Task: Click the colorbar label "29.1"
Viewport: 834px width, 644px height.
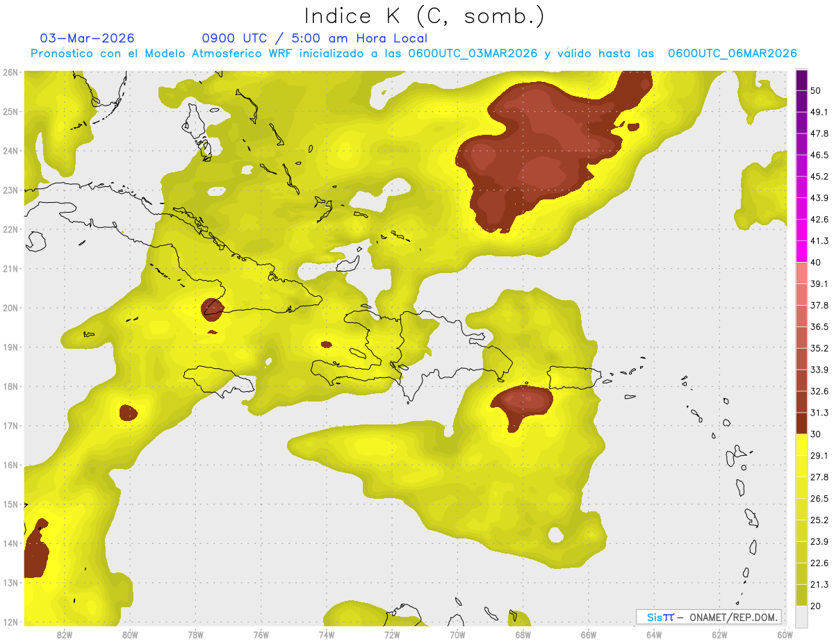Action: (x=819, y=456)
